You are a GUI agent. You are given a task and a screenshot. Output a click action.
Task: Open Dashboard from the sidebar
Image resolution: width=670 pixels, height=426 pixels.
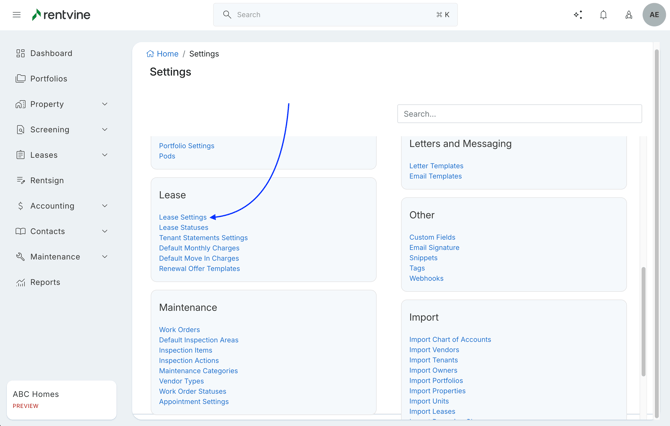coord(51,53)
